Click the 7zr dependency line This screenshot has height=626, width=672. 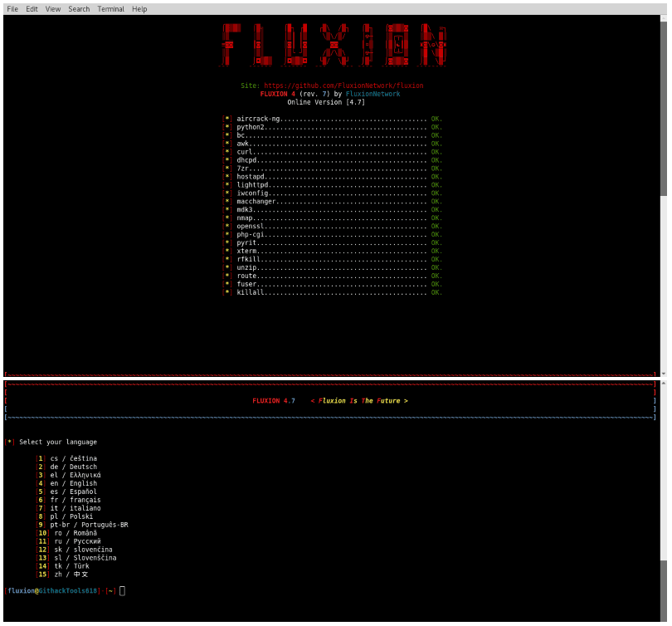(x=332, y=169)
